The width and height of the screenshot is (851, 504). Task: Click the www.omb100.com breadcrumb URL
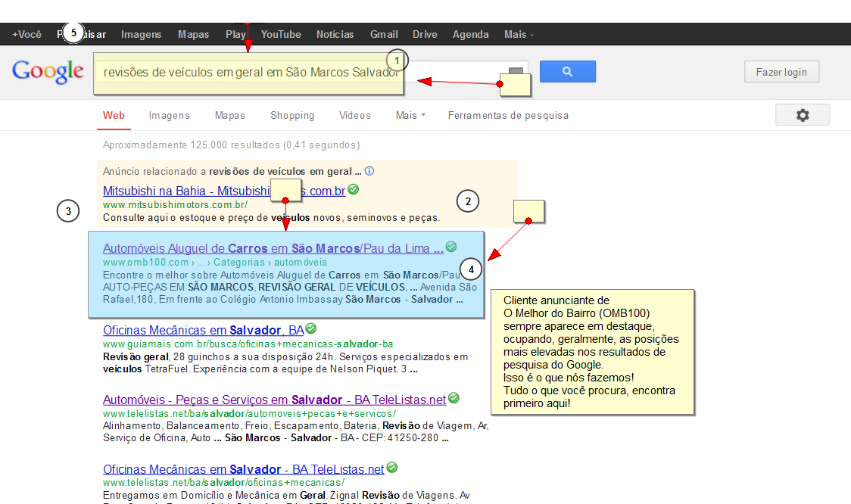(x=215, y=263)
